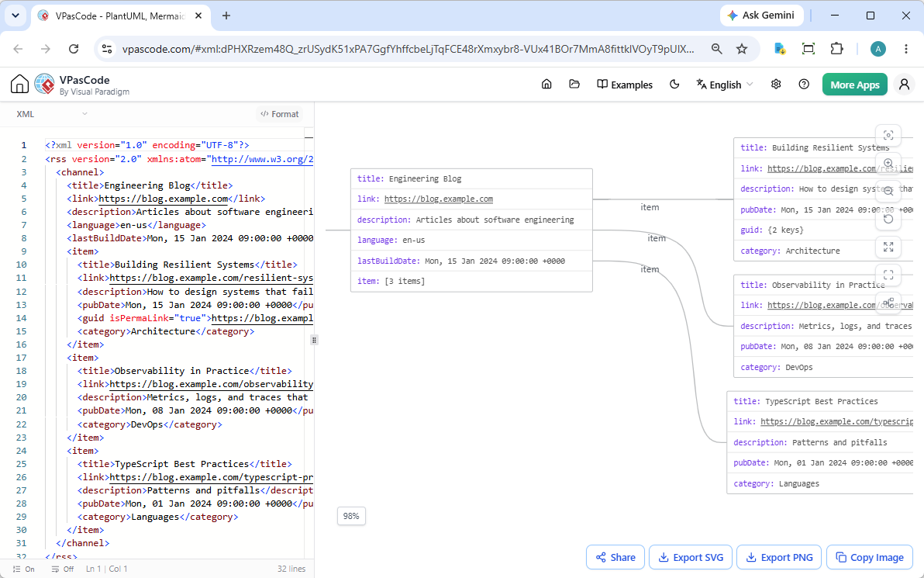Viewport: 924px width, 578px height.
Task: Click the item: [3 items] row
Action: [x=471, y=282]
